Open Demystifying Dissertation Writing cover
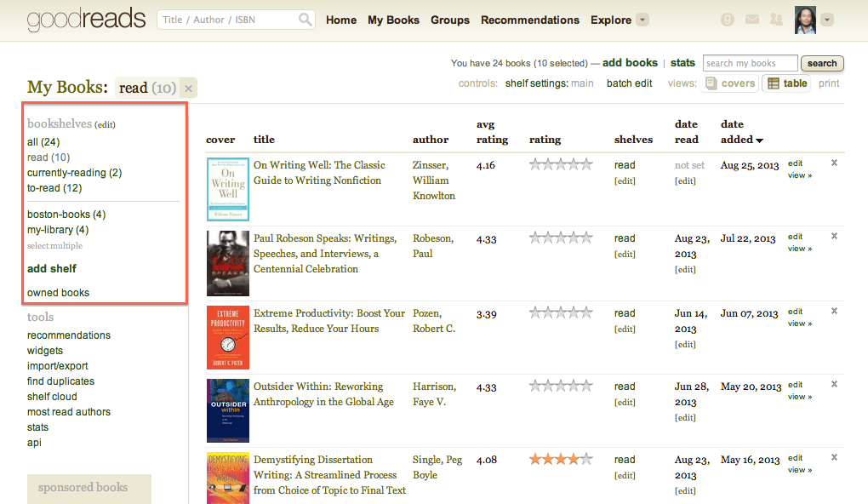Viewport: 868px width, 504px height. pos(227,478)
